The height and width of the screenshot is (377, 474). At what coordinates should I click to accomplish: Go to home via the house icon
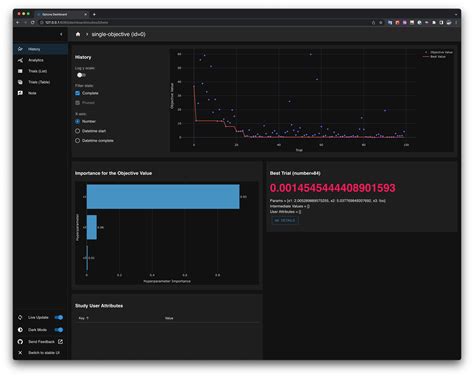click(x=78, y=34)
